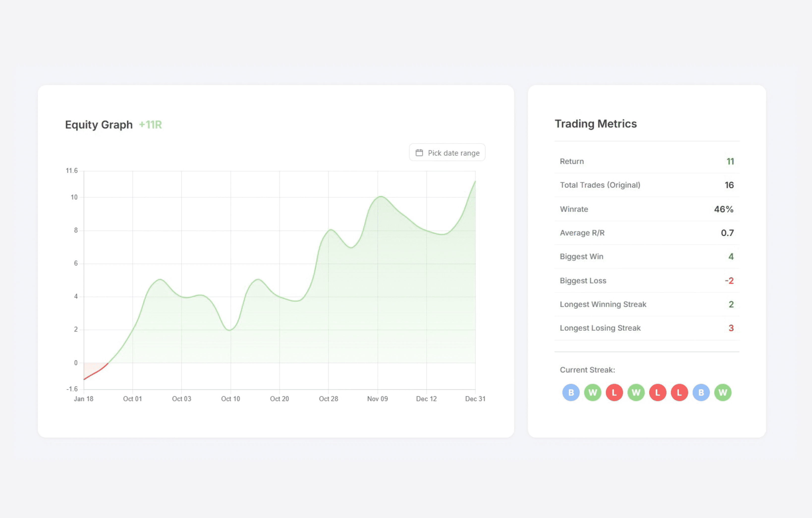
Task: Open the Pick date range selector
Action: (x=447, y=152)
